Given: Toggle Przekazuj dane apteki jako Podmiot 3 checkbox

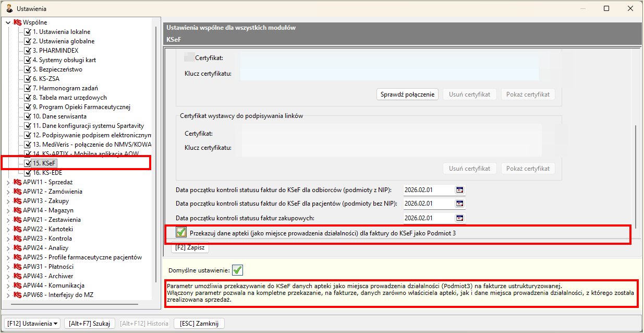Looking at the screenshot, I should click(181, 232).
